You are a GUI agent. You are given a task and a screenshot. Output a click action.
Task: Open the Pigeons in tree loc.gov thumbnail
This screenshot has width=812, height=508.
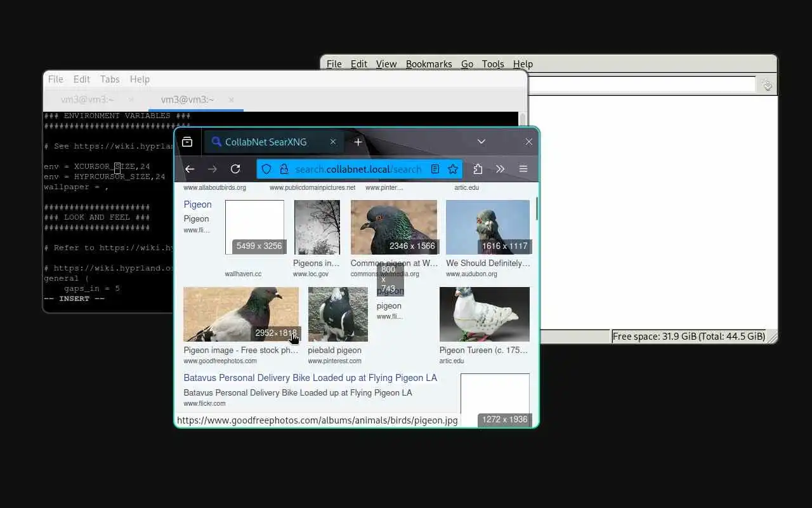317,227
